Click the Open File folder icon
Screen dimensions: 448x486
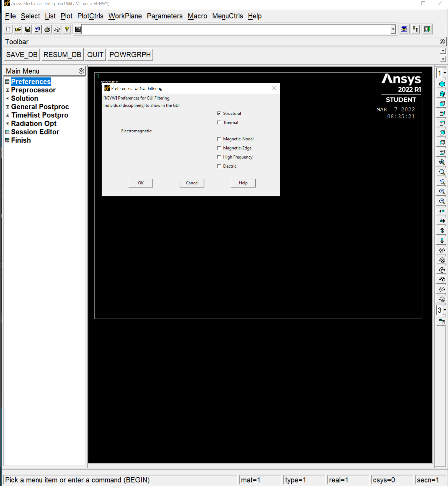pyautogui.click(x=18, y=29)
